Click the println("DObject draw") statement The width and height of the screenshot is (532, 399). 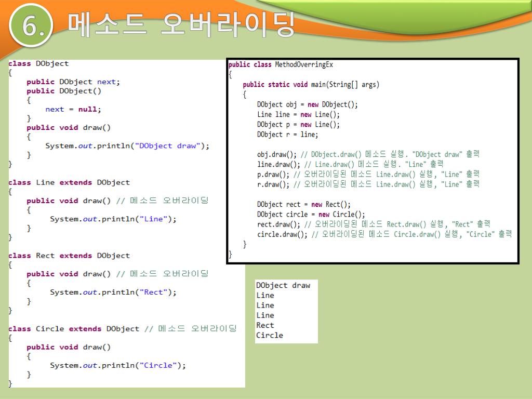tap(127, 146)
